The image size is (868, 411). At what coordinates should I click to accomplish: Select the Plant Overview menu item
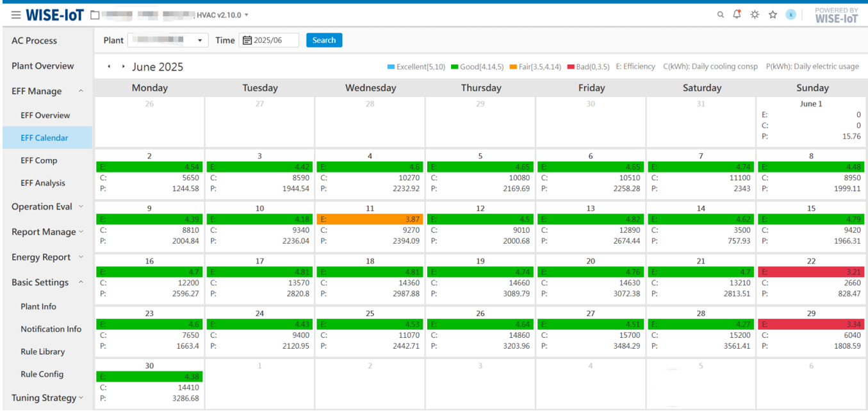43,66
